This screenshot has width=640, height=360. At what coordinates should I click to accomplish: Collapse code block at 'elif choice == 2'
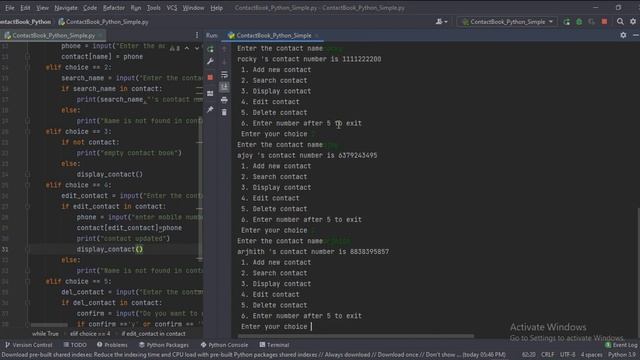point(27,67)
